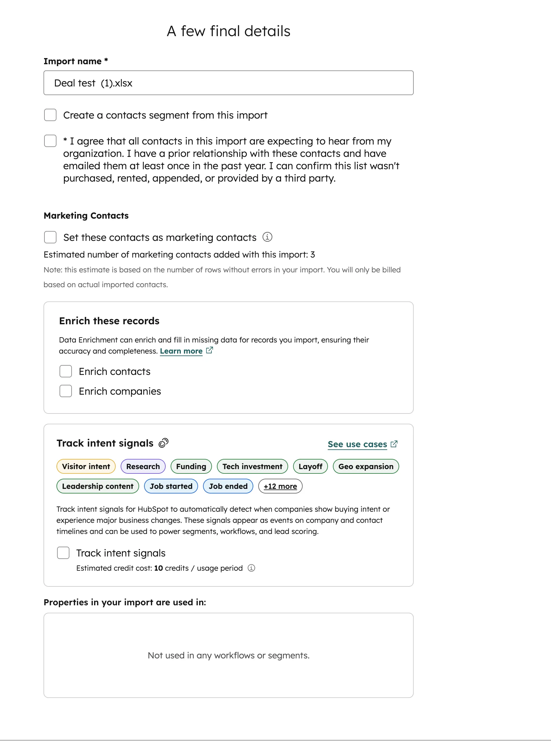Viewport: 551px width, 756px height.
Task: Click the Visitor intent tag
Action: 86,466
